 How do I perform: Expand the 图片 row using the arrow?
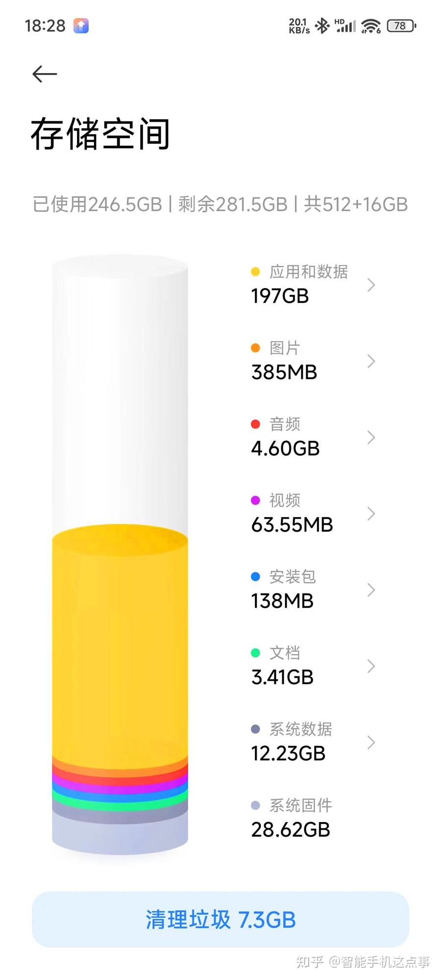(x=371, y=362)
